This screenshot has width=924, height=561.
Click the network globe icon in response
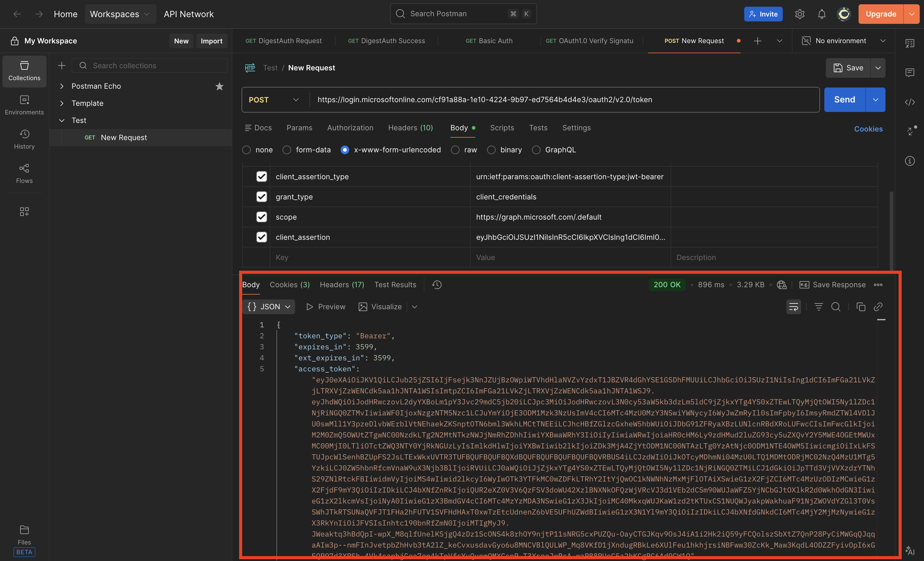coord(782,285)
